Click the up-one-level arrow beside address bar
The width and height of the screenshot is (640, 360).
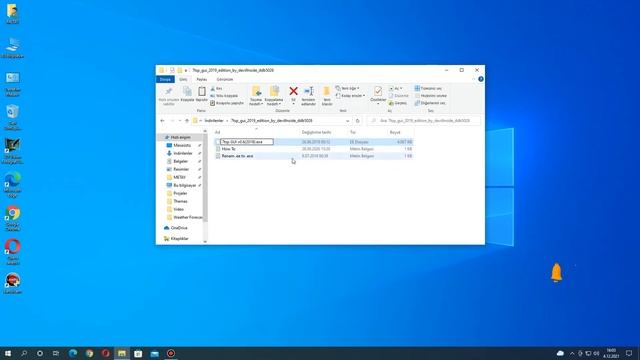187,121
